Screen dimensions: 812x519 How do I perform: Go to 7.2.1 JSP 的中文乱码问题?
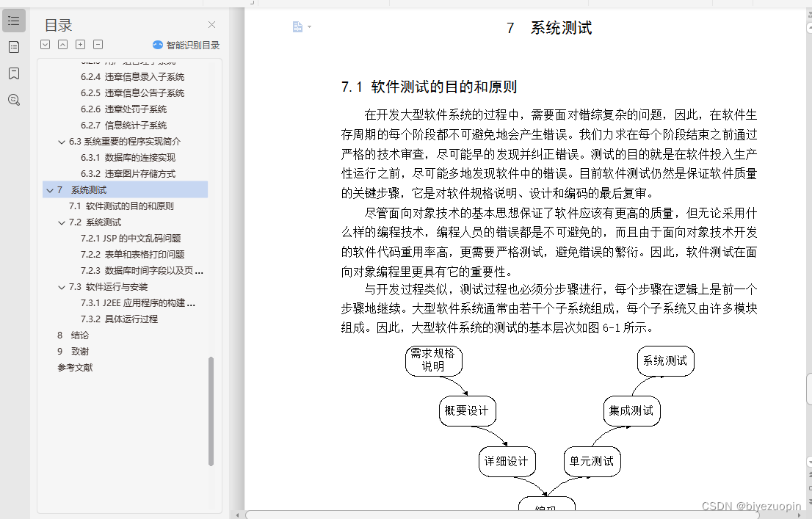pyautogui.click(x=131, y=239)
